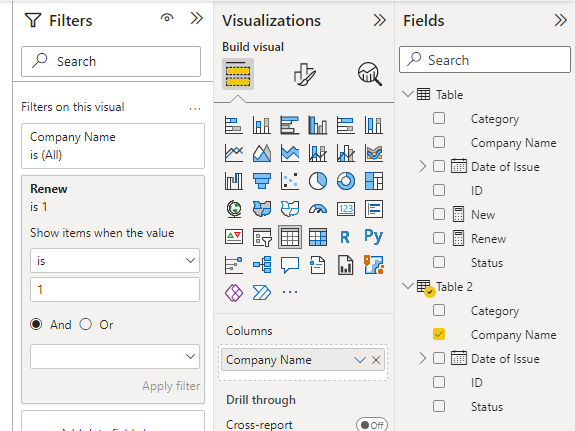Select the key influencers visual
The height and width of the screenshot is (431, 575).
[x=234, y=265]
